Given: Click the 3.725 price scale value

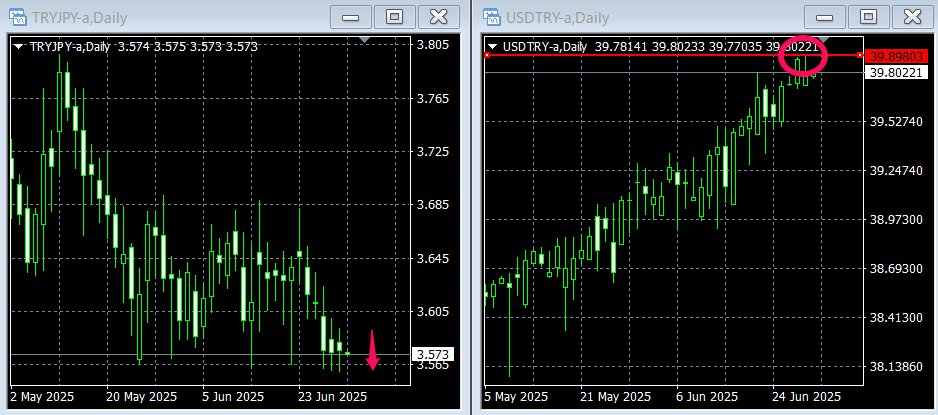Looking at the screenshot, I should pyautogui.click(x=433, y=151).
